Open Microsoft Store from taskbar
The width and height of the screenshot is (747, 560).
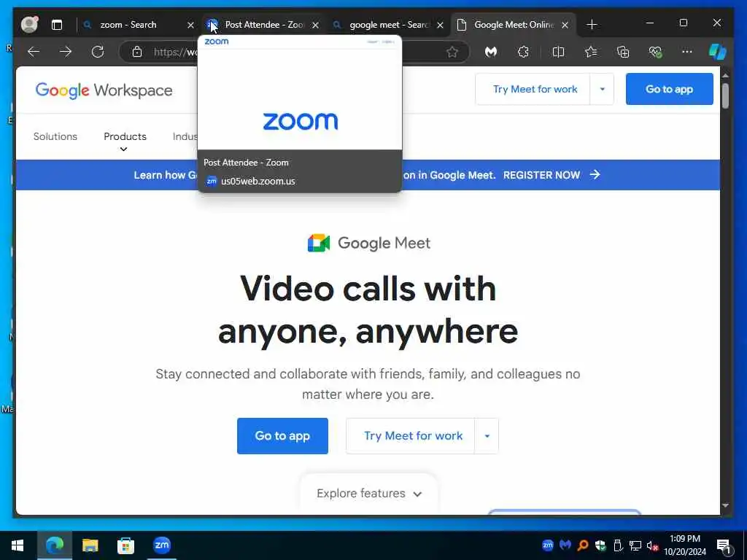(x=125, y=545)
